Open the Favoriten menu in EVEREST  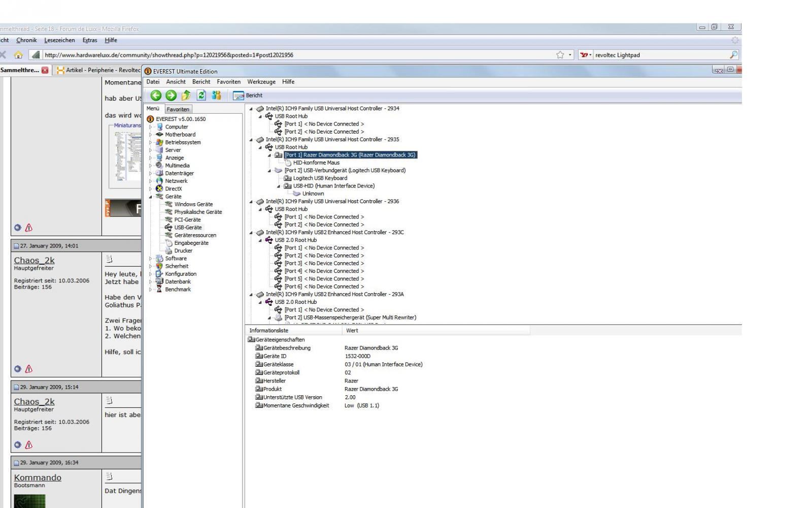229,82
